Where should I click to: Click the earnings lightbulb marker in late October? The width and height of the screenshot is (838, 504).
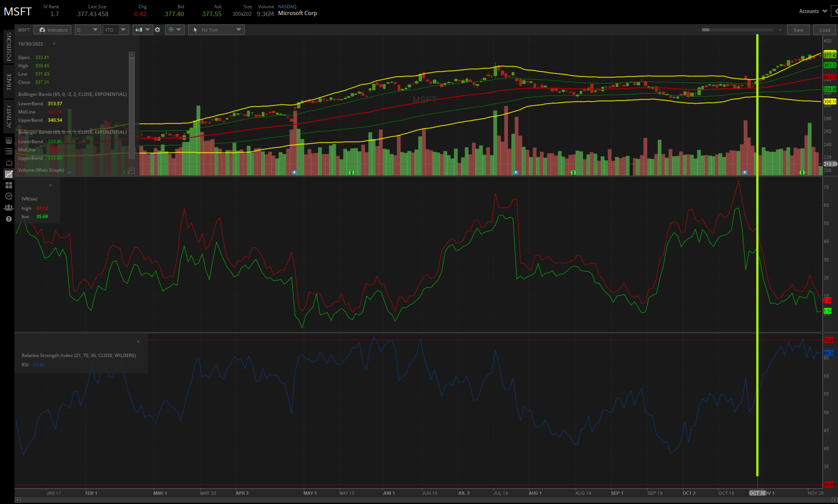pyautogui.click(x=745, y=173)
